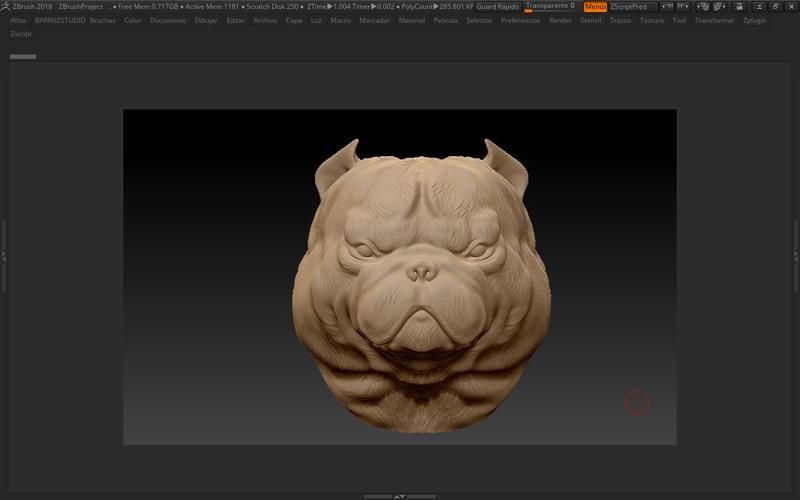Open the Macro menu

click(340, 20)
